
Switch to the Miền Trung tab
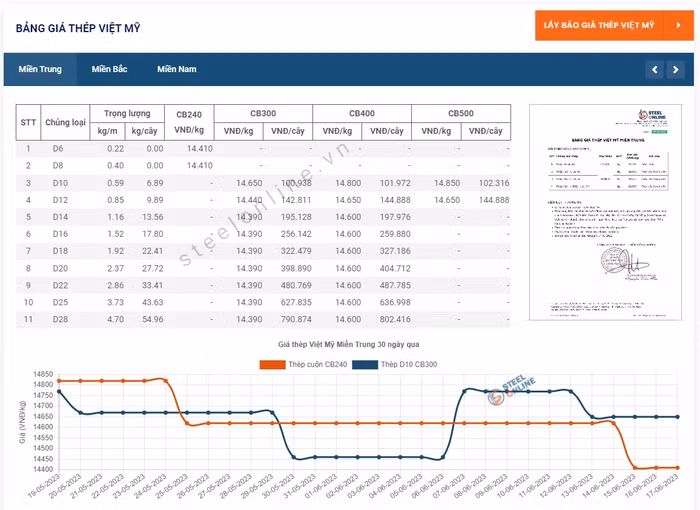(x=40, y=69)
